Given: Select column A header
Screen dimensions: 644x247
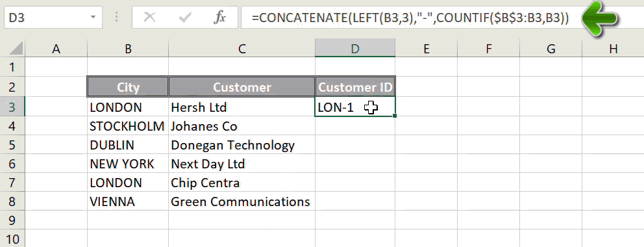Looking at the screenshot, I should click(56, 49).
